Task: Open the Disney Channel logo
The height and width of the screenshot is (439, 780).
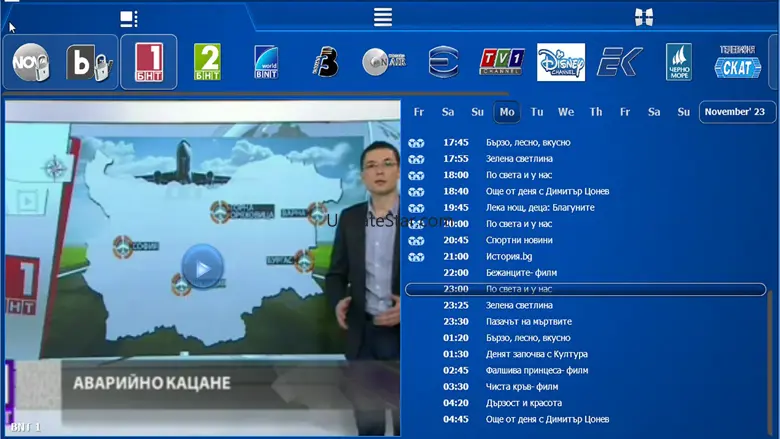Action: point(561,62)
